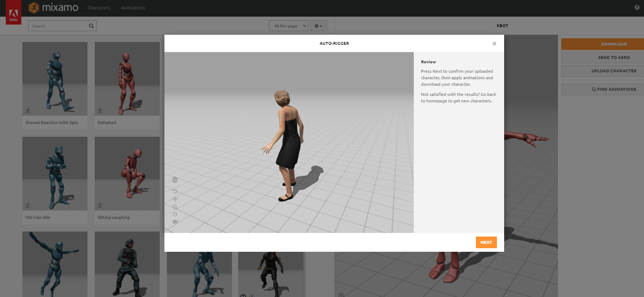Expand the gear settings dropdown
The width and height of the screenshot is (644, 297).
point(318,26)
